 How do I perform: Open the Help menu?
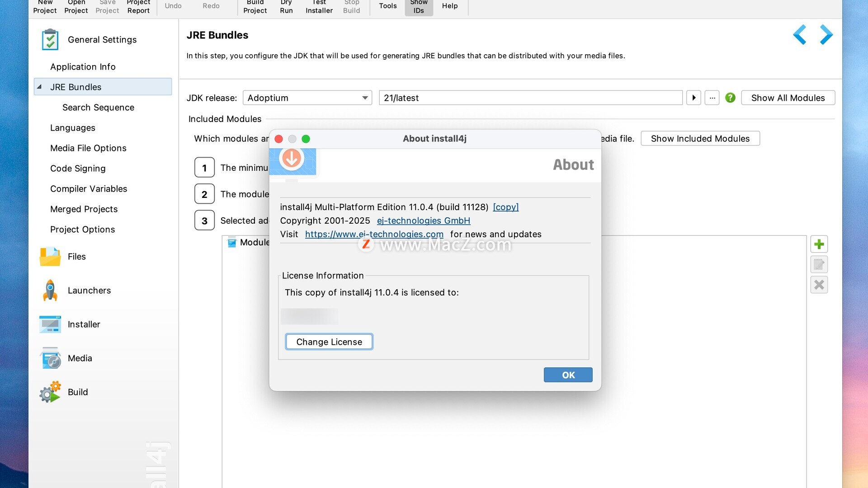[x=450, y=6]
